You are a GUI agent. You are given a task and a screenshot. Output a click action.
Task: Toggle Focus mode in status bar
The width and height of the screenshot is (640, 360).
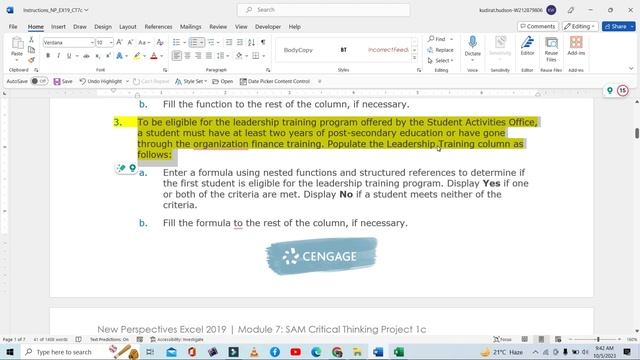[502, 339]
